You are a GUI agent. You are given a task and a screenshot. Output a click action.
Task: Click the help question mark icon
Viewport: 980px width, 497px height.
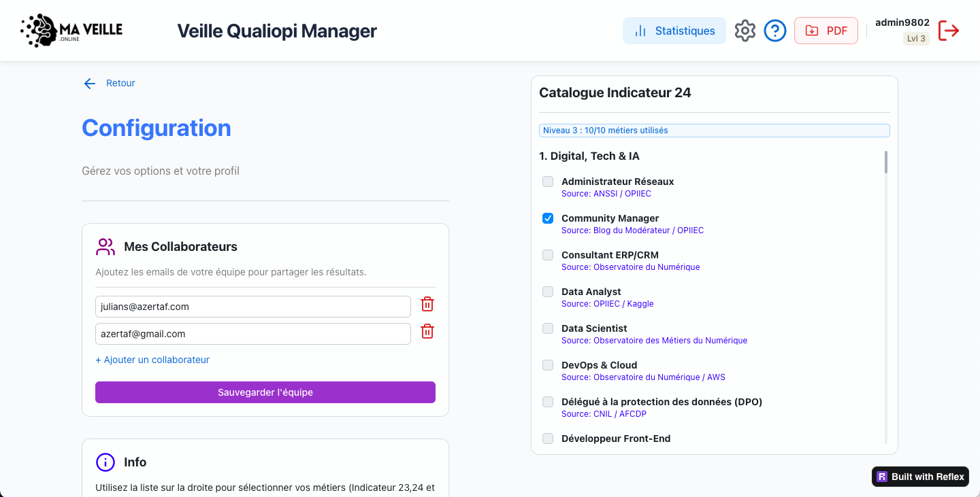tap(775, 31)
